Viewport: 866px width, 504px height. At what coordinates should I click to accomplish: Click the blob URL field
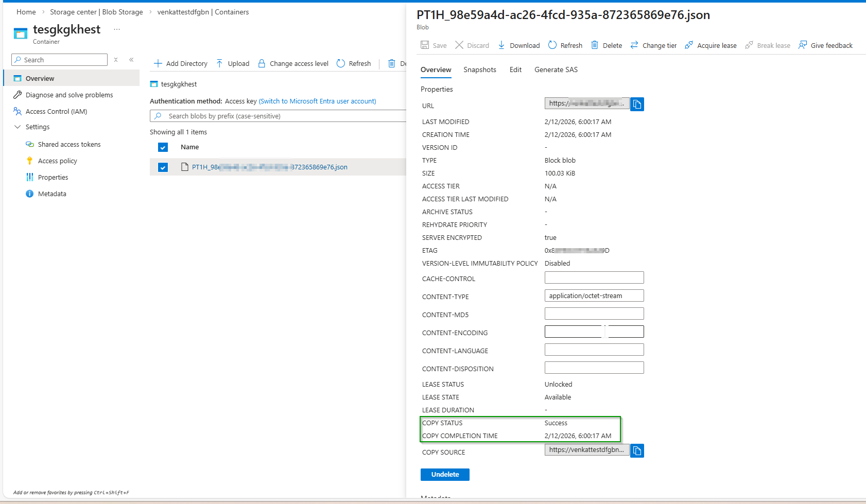click(x=587, y=103)
